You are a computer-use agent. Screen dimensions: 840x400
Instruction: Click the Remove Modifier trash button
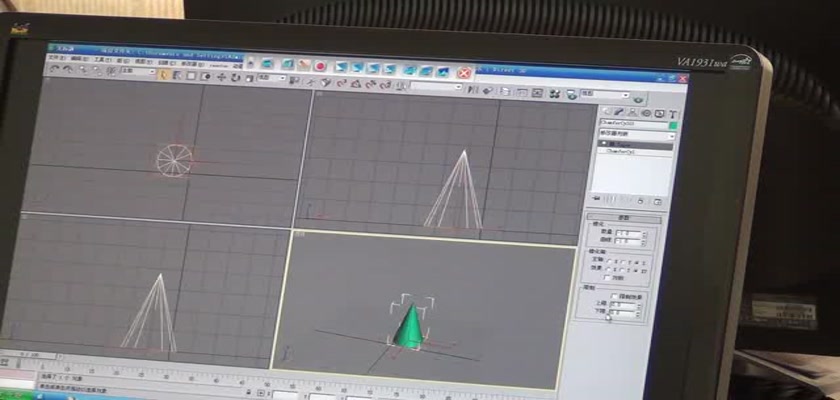640,201
